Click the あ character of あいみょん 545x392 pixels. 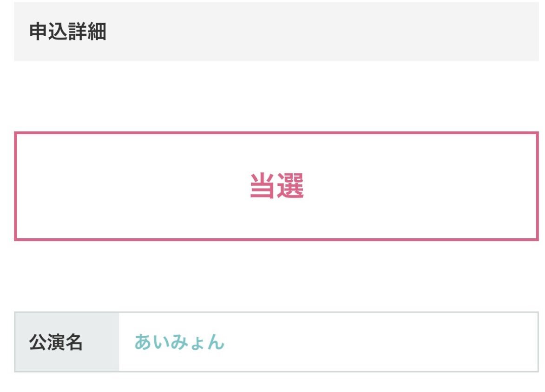[x=143, y=342]
